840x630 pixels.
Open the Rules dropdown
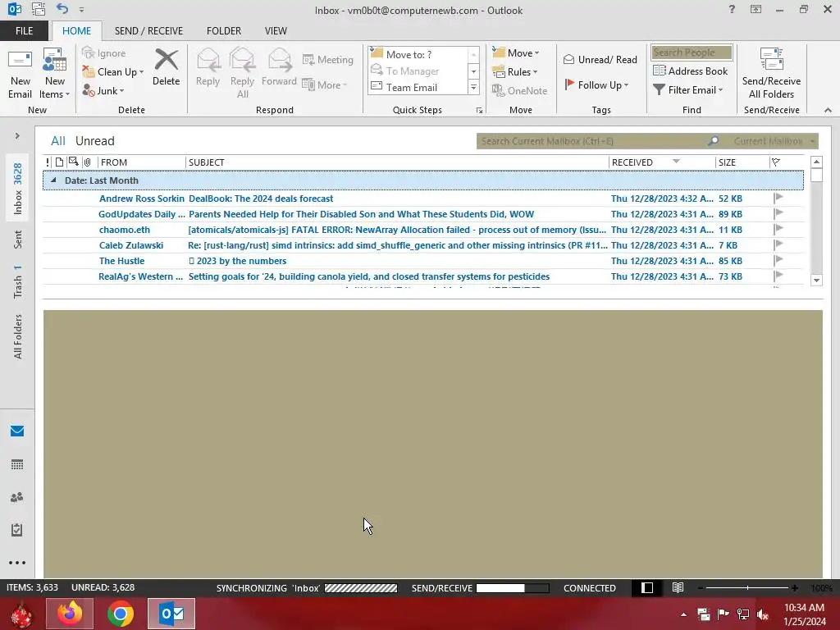[x=514, y=72]
